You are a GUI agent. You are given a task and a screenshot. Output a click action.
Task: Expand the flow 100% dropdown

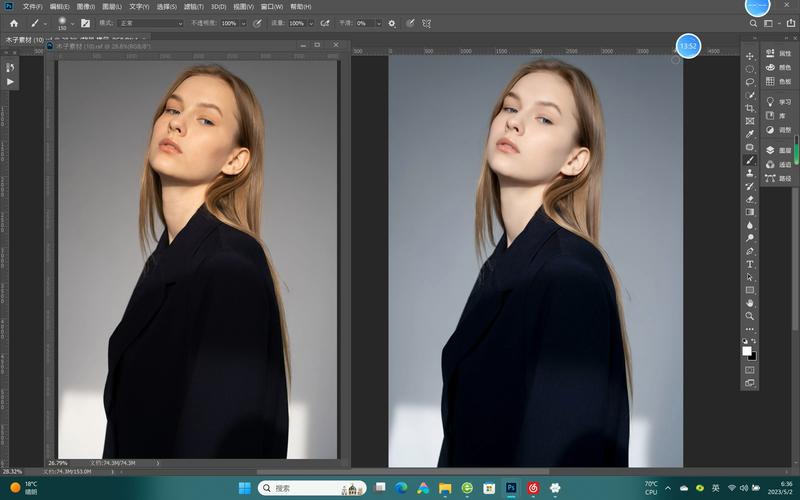click(311, 24)
